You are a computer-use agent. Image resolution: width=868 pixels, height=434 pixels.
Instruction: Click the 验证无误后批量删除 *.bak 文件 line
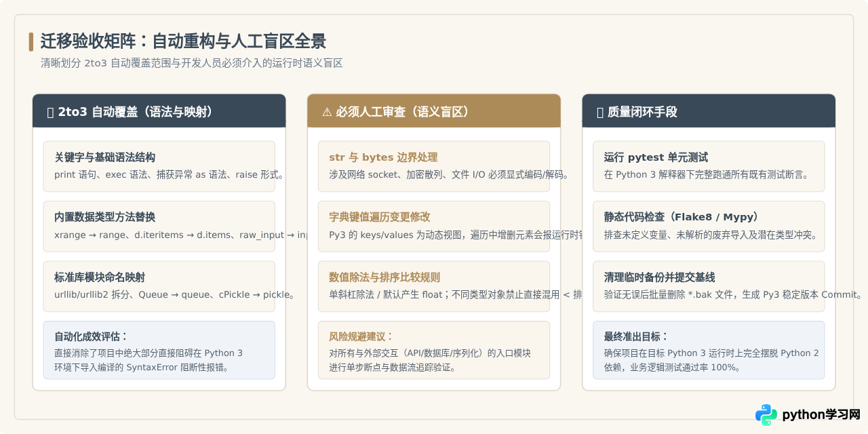tap(734, 294)
